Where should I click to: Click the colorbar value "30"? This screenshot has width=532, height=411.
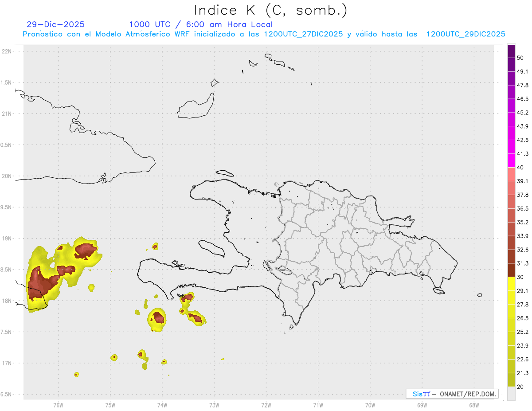(x=520, y=277)
